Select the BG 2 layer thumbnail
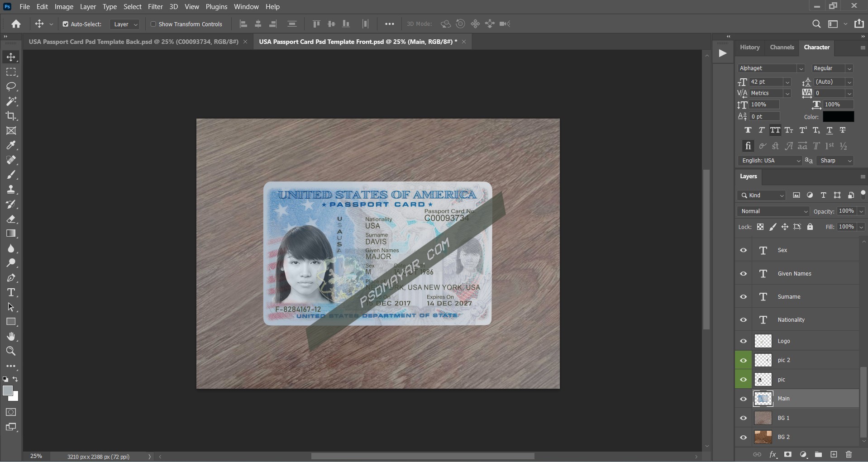 tap(763, 437)
